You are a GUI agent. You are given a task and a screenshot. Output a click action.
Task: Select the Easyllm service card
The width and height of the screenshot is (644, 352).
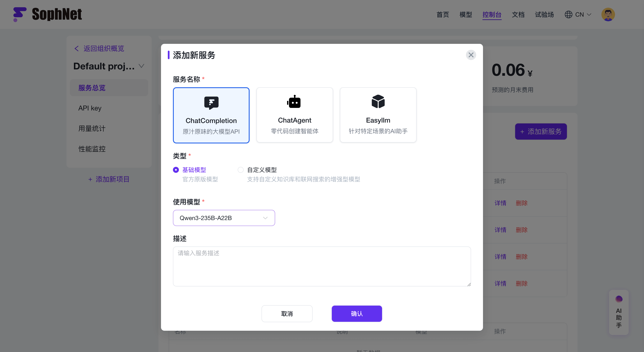click(378, 115)
